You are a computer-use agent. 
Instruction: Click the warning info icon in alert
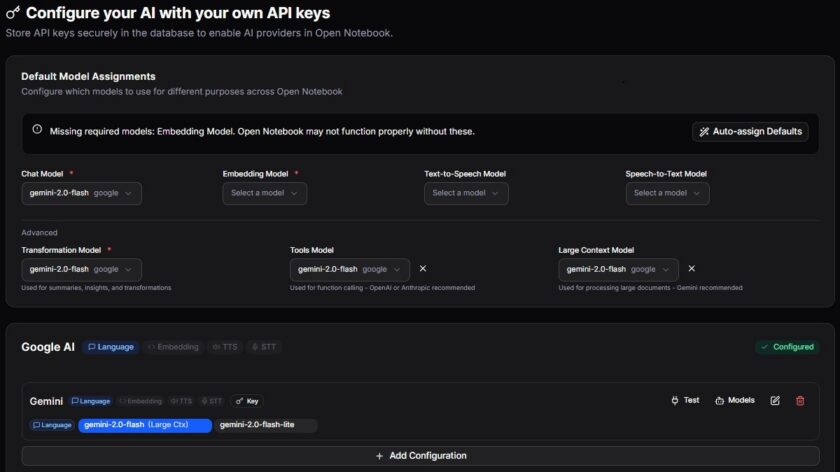tap(37, 129)
